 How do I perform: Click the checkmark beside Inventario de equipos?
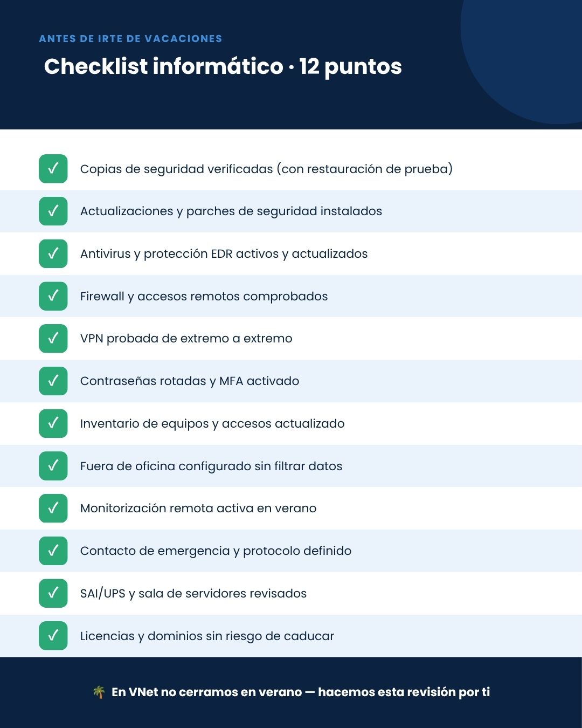click(53, 423)
